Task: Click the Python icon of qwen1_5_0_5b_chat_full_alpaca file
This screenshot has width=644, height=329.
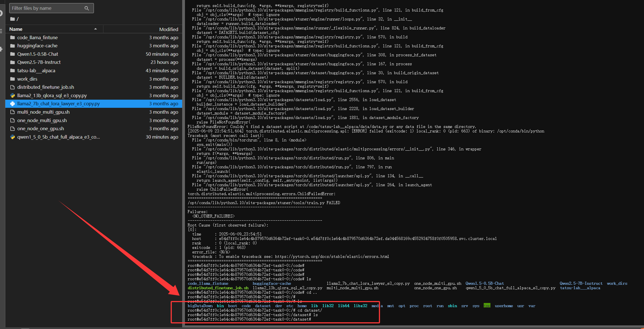Action: pos(12,137)
